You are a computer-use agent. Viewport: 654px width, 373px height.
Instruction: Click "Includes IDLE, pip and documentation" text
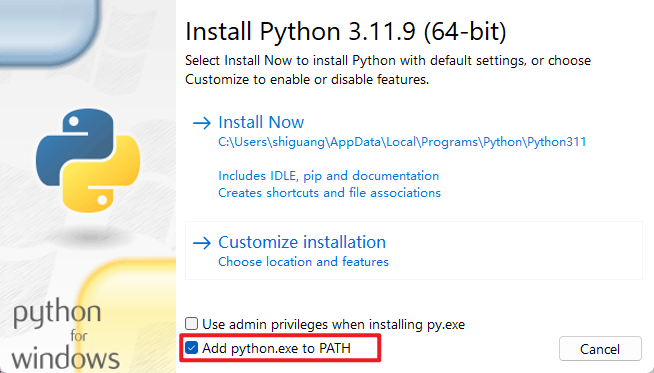tap(329, 176)
